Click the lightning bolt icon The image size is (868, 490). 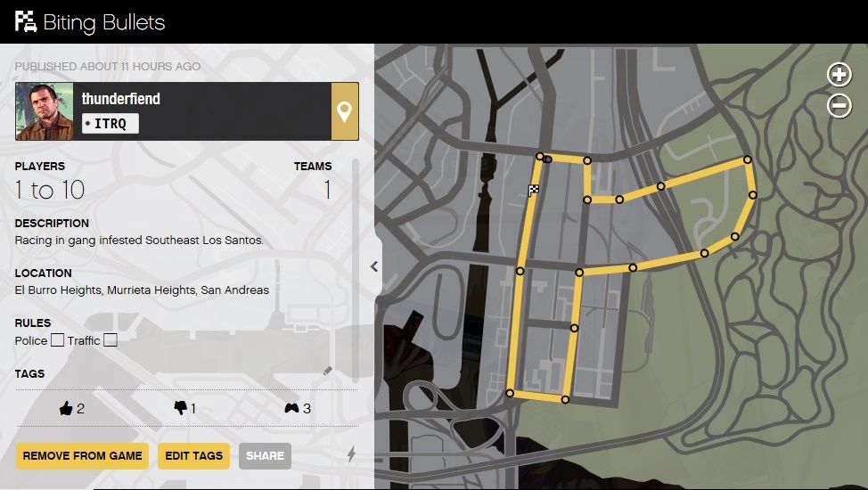point(350,454)
